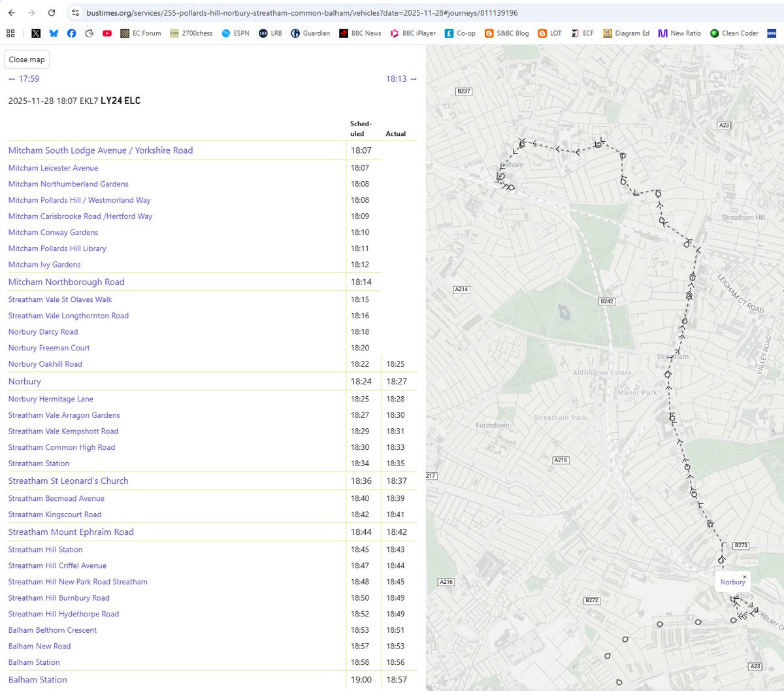Open Mitcham Carisbrooke Road /Hertford Way stop
784x691 pixels.
click(80, 216)
